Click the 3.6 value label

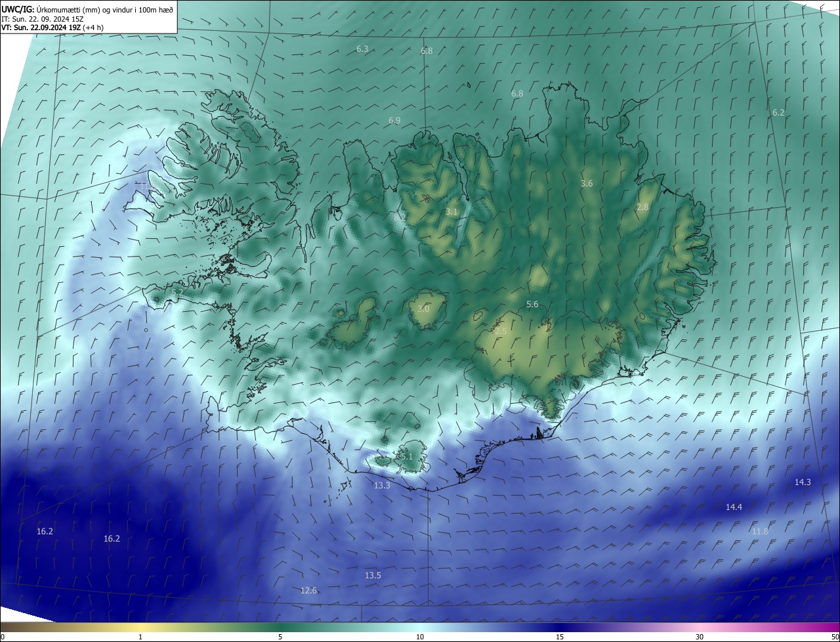click(587, 184)
